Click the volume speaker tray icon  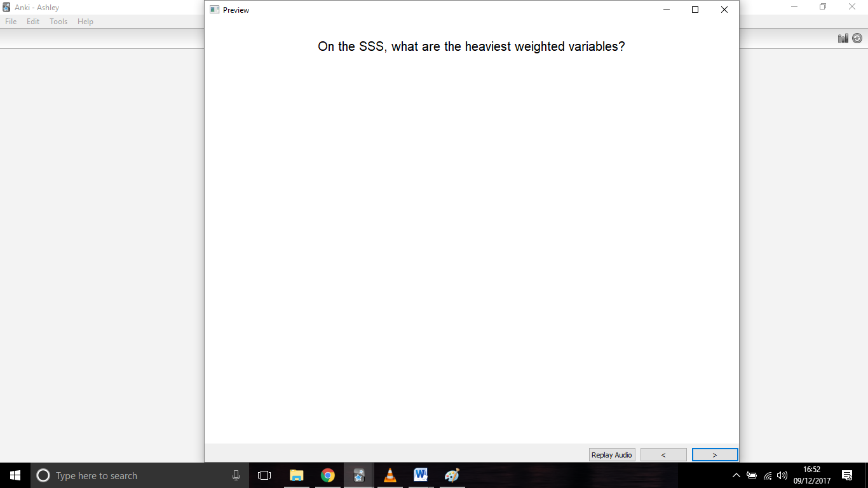(782, 475)
